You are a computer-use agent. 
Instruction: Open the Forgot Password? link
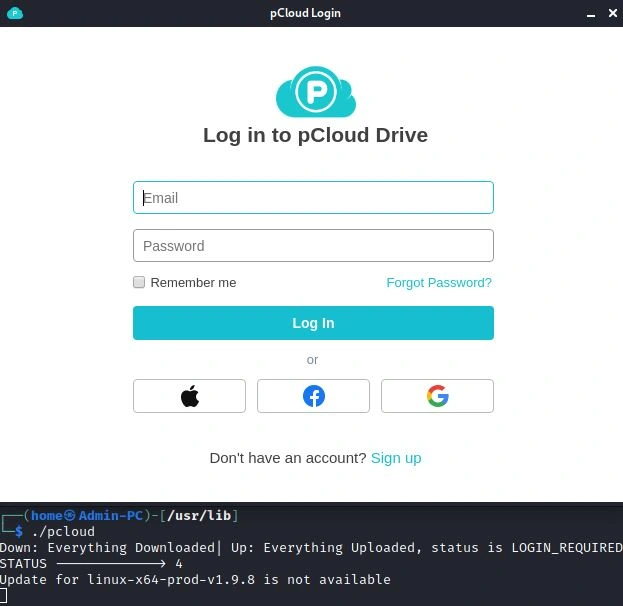pos(439,283)
